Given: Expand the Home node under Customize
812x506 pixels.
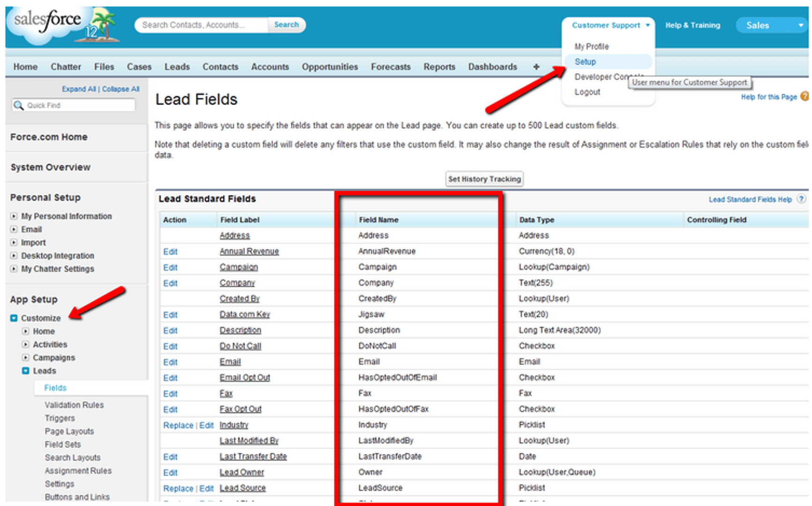Looking at the screenshot, I should [x=26, y=331].
